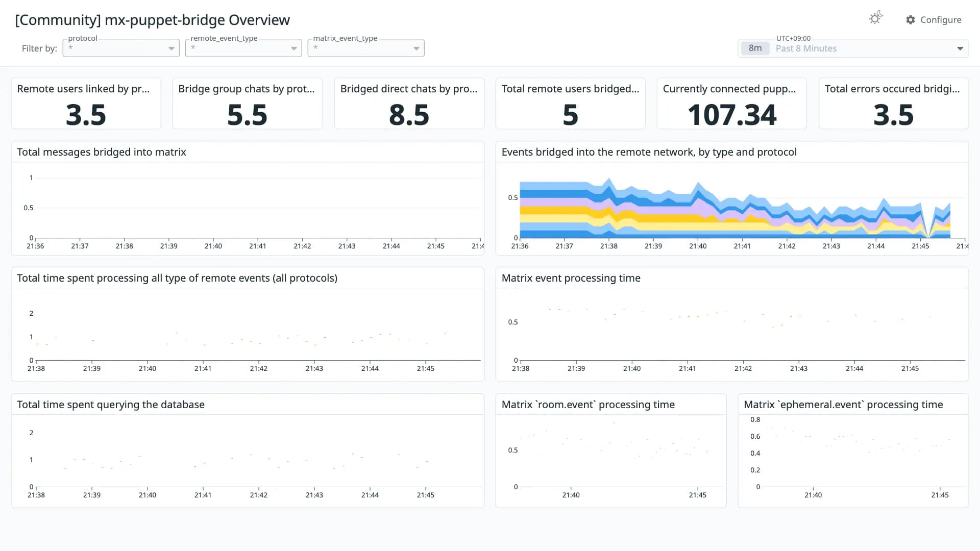Click the dashboard title mx-puppet-bridge Overview
The width and height of the screenshot is (980, 551).
click(x=152, y=20)
